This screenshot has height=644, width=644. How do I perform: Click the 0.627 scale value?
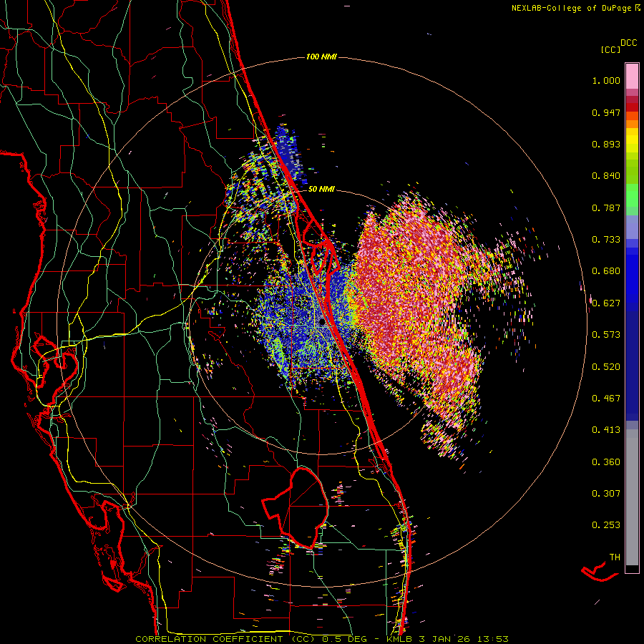coord(606,303)
